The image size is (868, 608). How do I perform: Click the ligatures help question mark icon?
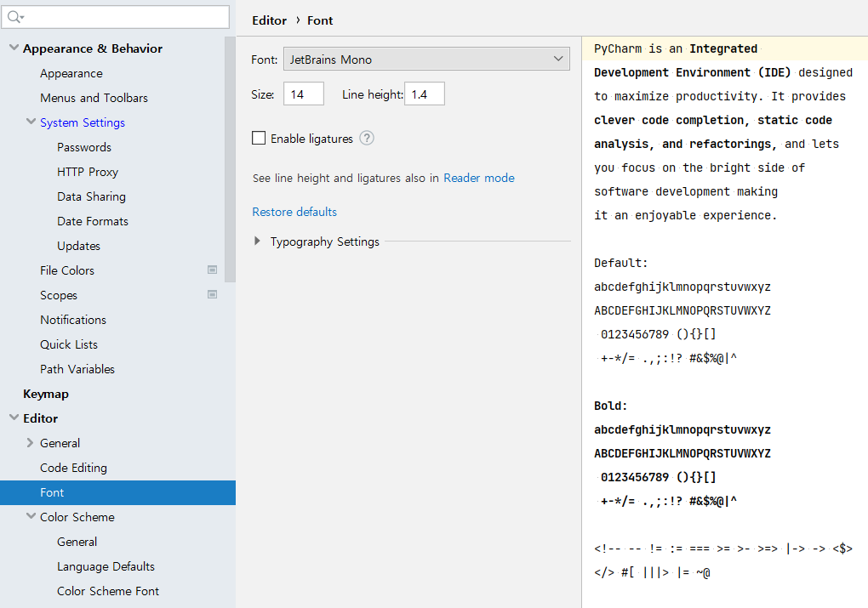pos(367,138)
